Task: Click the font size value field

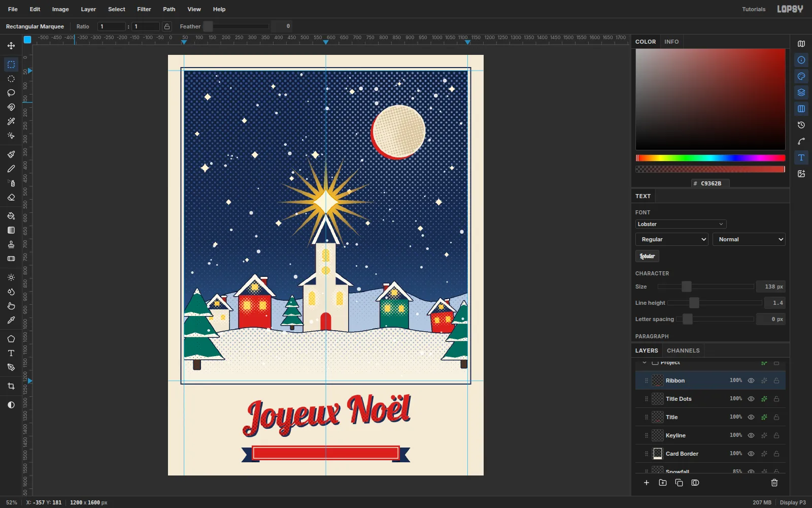Action: point(771,287)
